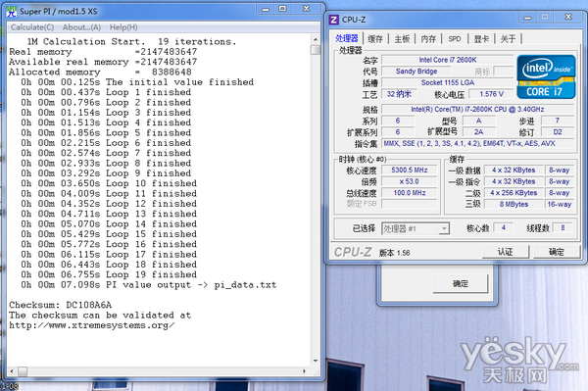This screenshot has height=391, width=588.
Task: Click the Intel Core i7 logo badge
Action: point(546,76)
